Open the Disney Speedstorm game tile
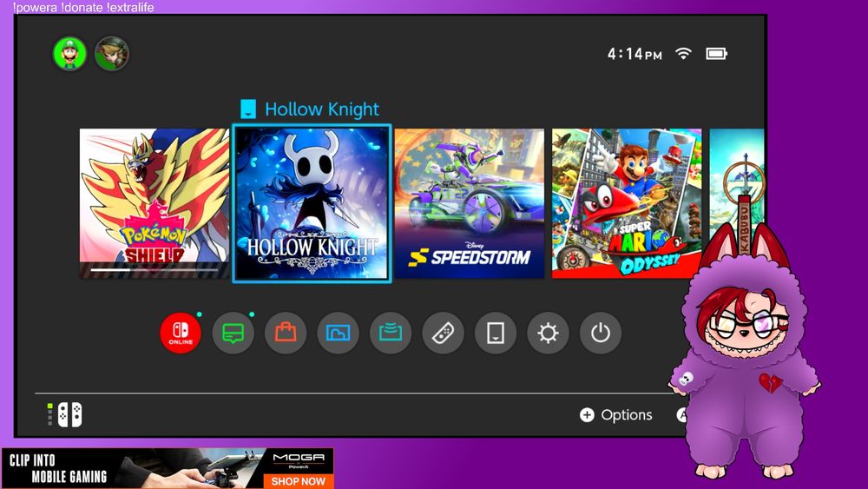The height and width of the screenshot is (489, 868). point(470,203)
